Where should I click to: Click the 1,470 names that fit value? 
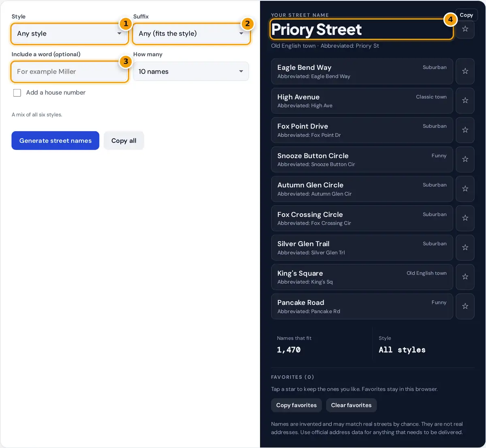pos(289,350)
